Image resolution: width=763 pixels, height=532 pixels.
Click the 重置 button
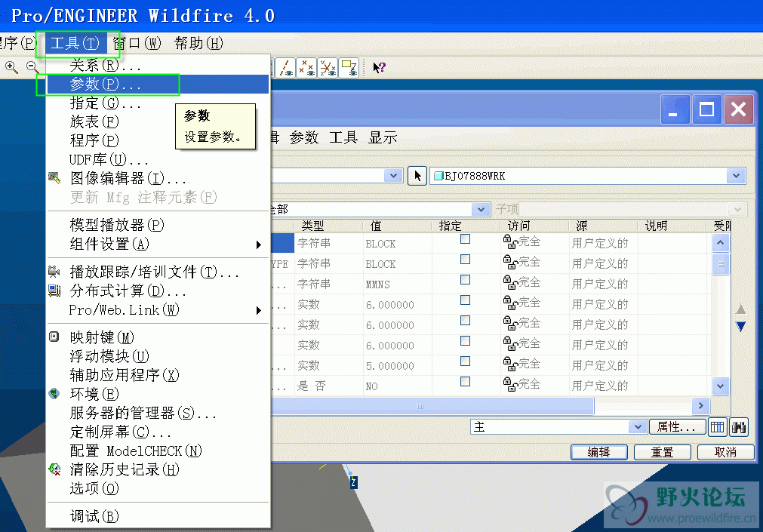tap(663, 452)
